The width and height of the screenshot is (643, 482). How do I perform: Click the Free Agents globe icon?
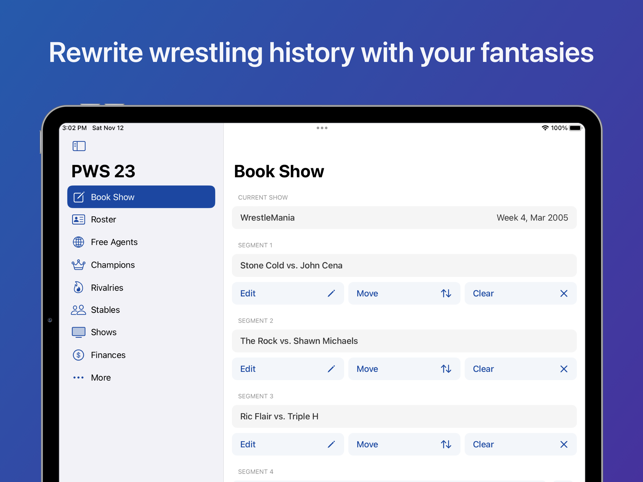coord(78,242)
